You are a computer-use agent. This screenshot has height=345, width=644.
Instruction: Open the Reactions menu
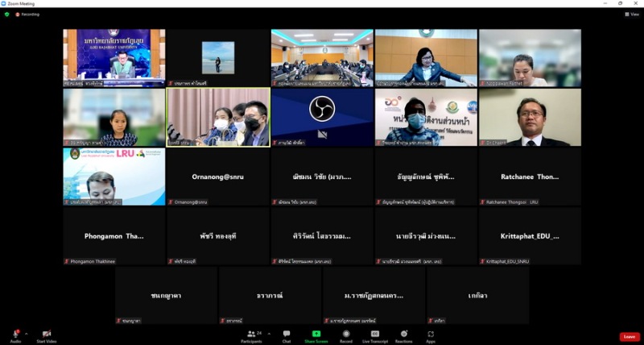pos(403,334)
